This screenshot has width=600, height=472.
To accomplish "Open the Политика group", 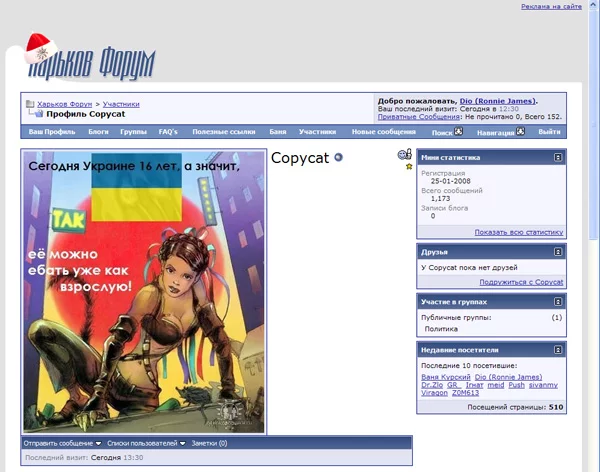I will 441,329.
